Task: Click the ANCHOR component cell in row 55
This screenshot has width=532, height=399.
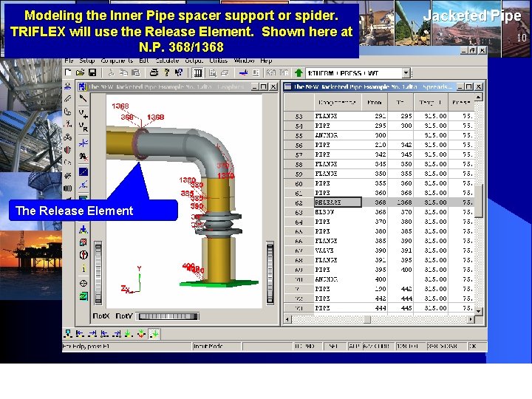Action: (x=338, y=135)
